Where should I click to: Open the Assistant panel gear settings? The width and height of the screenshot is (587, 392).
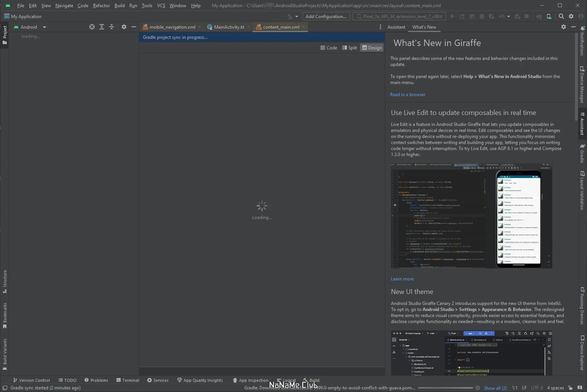pos(563,27)
